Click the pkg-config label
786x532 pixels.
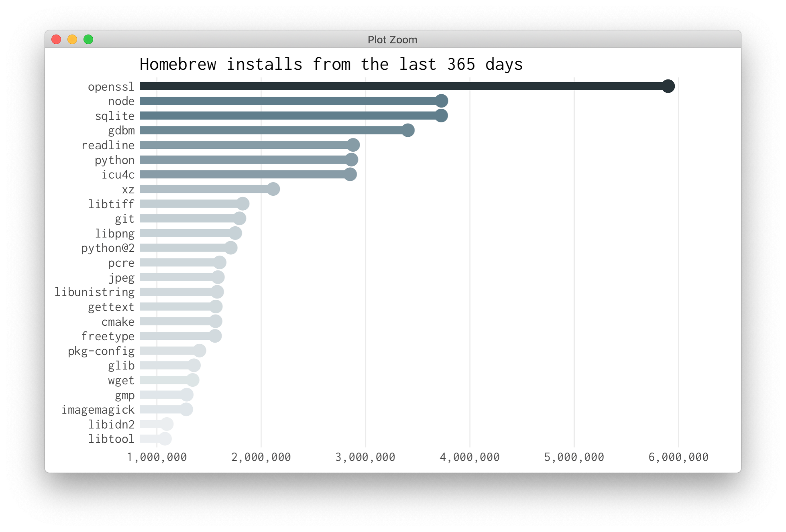(x=101, y=351)
